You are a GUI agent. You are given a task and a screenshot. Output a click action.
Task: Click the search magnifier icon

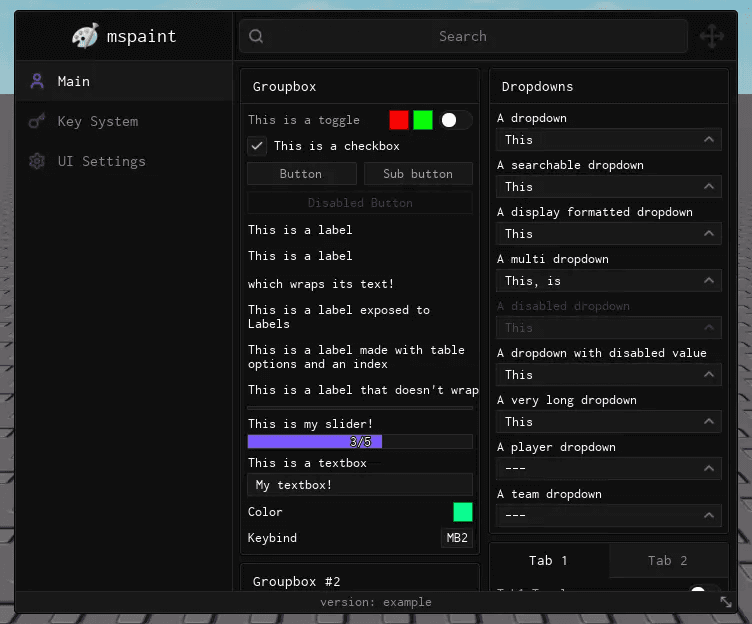point(256,36)
